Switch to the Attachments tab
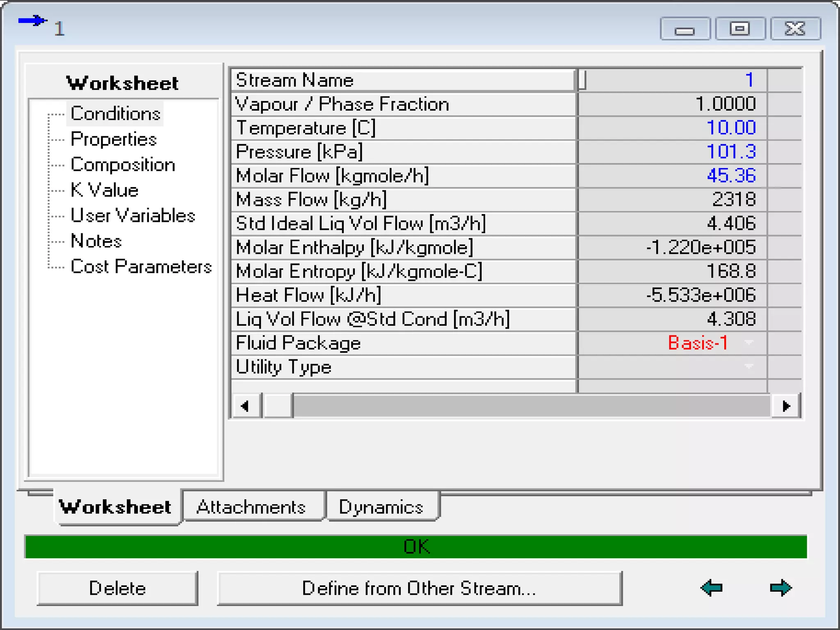The height and width of the screenshot is (630, 840). tap(251, 507)
